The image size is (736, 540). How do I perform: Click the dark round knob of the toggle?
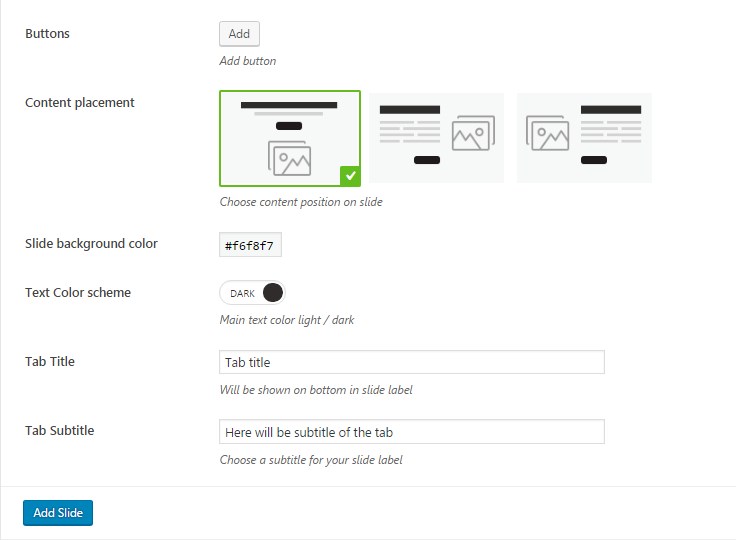click(273, 293)
